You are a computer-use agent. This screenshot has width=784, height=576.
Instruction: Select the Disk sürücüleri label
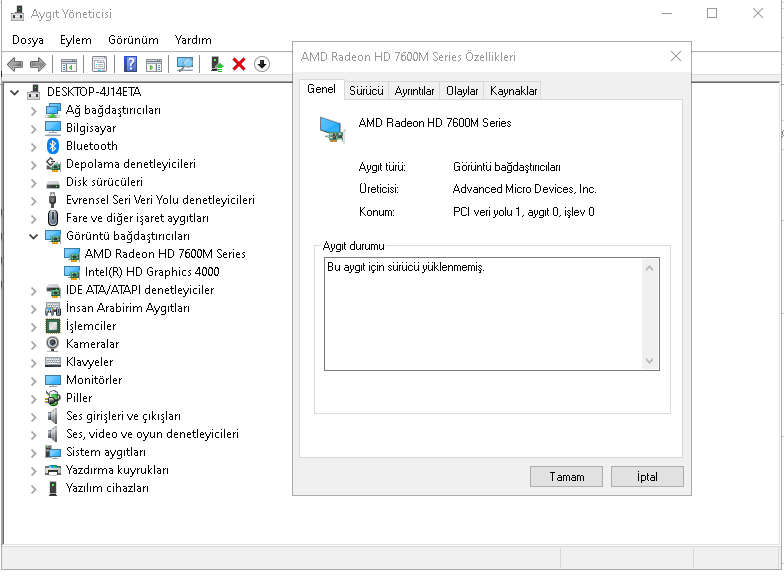click(x=104, y=182)
